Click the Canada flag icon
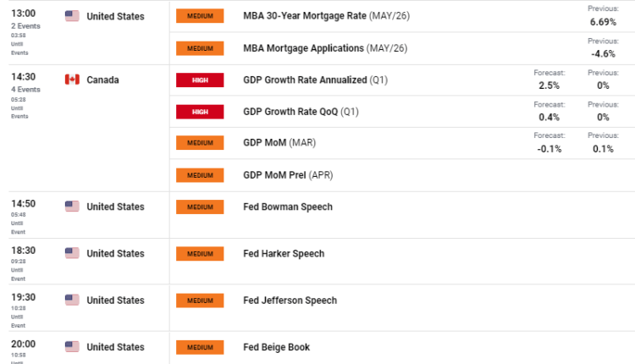The image size is (635, 364). (x=72, y=80)
